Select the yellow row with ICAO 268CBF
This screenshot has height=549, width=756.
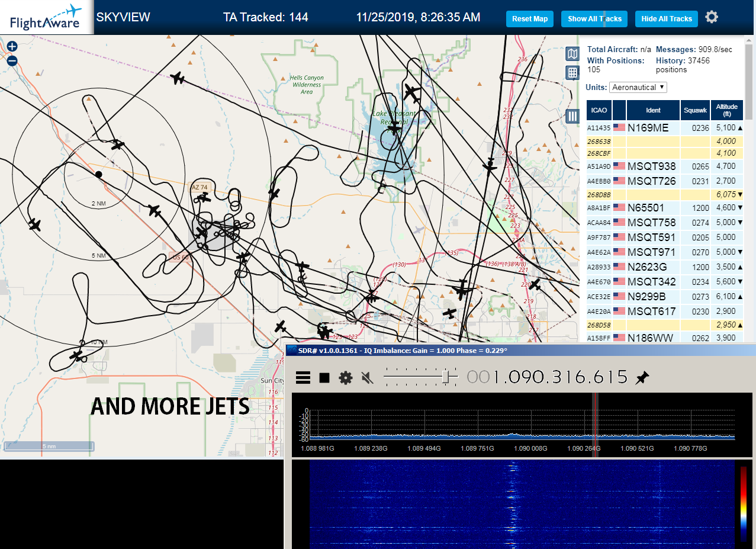tap(665, 153)
